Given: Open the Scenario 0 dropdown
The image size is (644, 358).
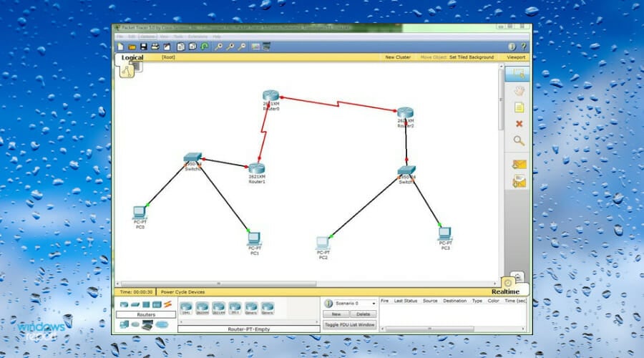Looking at the screenshot, I should (x=355, y=304).
